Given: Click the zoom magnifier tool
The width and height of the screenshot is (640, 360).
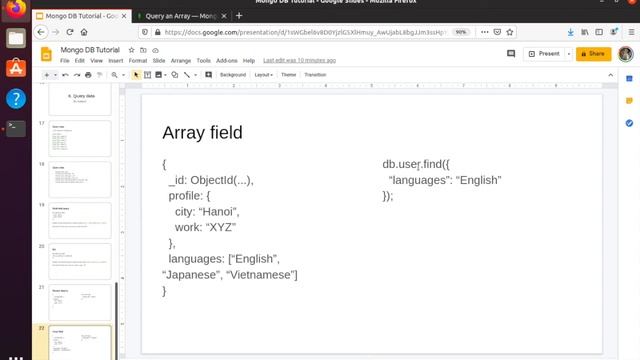Looking at the screenshot, I should (114, 75).
